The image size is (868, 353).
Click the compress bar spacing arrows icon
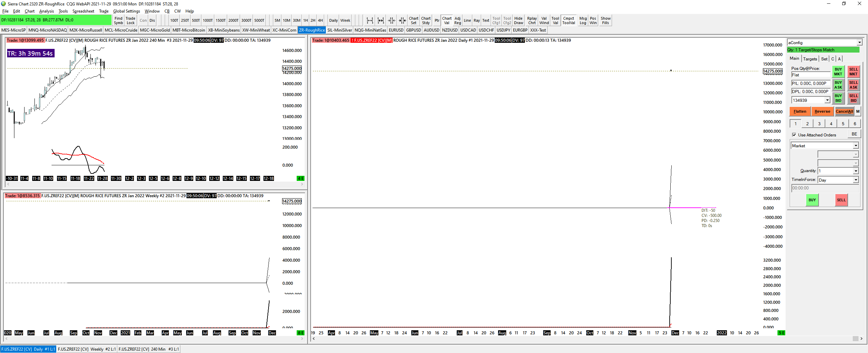pos(392,21)
